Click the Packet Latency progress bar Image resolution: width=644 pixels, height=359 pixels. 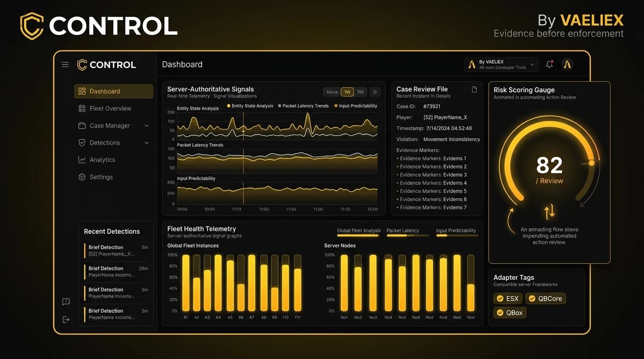tap(408, 236)
